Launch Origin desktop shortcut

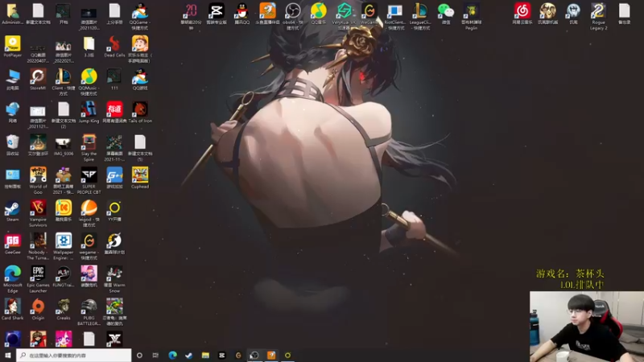(x=38, y=310)
